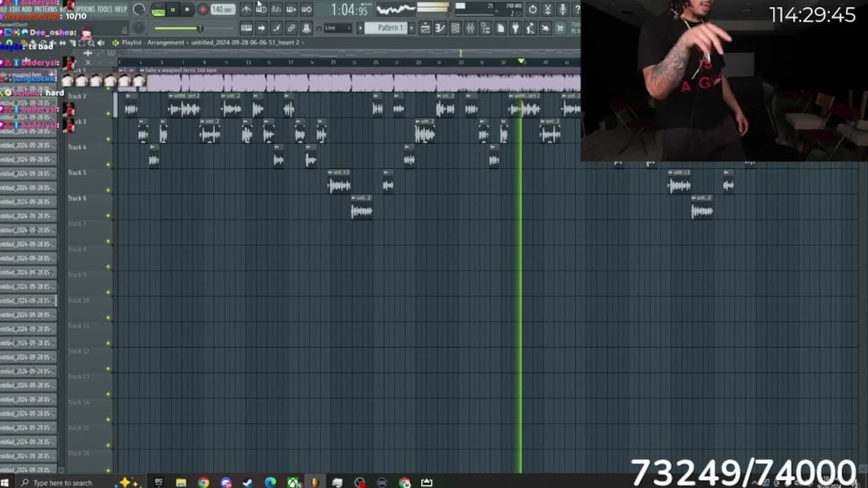This screenshot has width=868, height=488.
Task: Click the close X icon in playlist toolbar
Action: point(87,62)
